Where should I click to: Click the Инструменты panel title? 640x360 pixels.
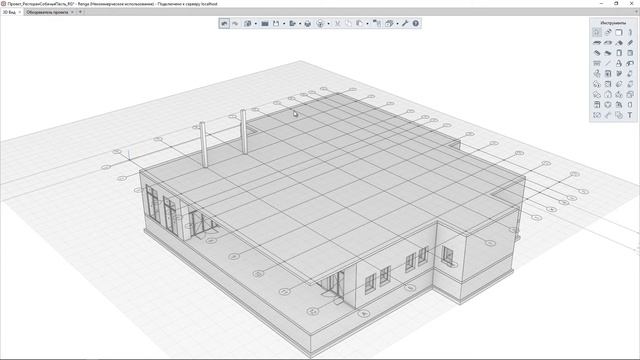point(613,23)
